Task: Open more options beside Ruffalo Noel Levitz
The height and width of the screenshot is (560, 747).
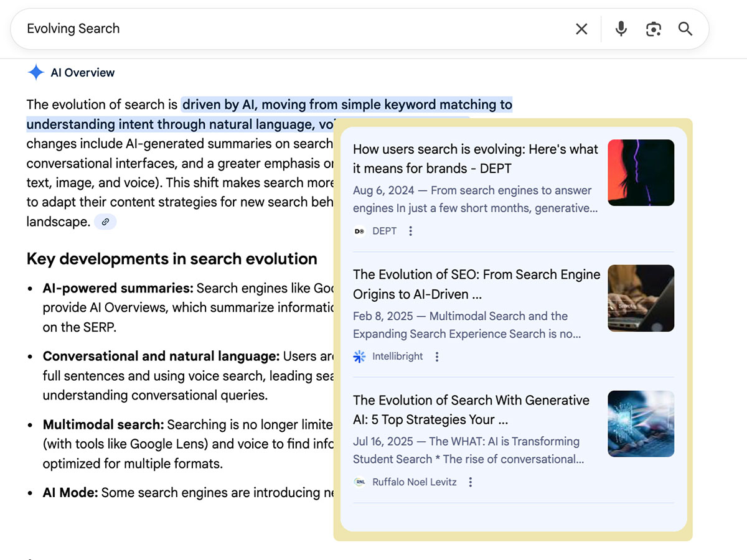Action: coord(471,482)
